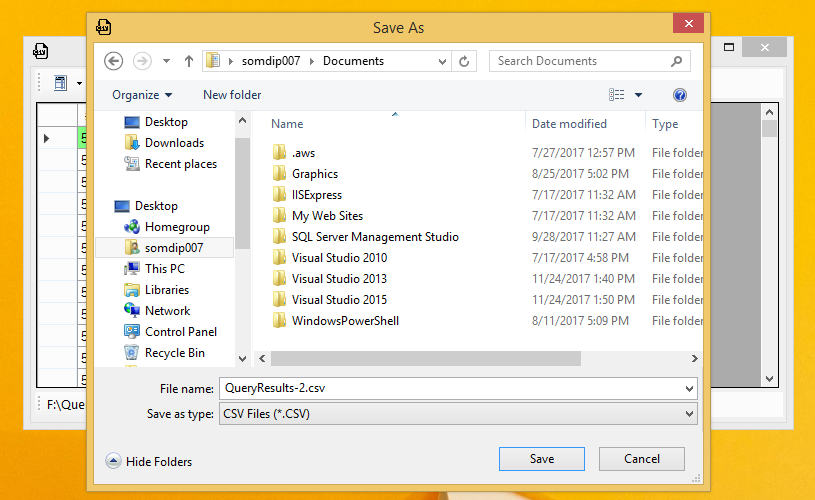815x500 pixels.
Task: Open the recent locations dropdown arrow
Action: [x=166, y=61]
